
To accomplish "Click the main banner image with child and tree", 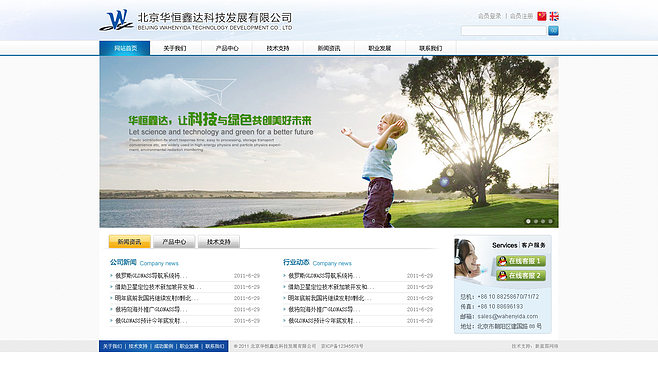I will (329, 142).
